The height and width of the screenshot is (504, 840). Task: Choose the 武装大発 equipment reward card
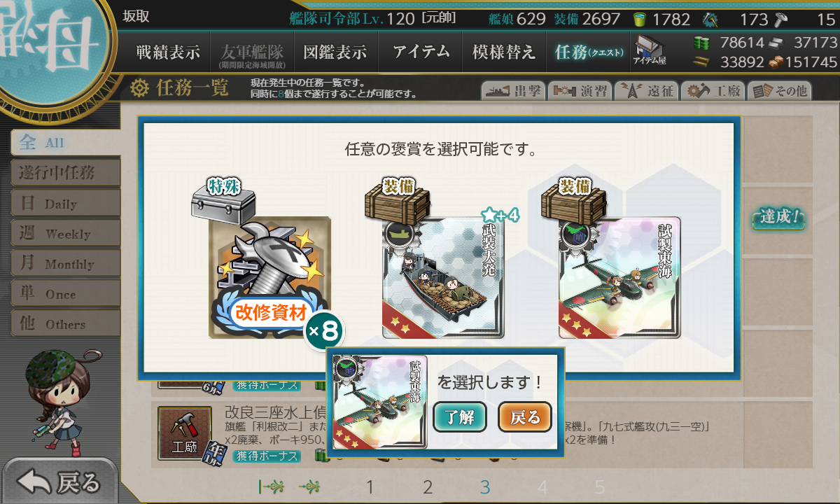(x=443, y=278)
